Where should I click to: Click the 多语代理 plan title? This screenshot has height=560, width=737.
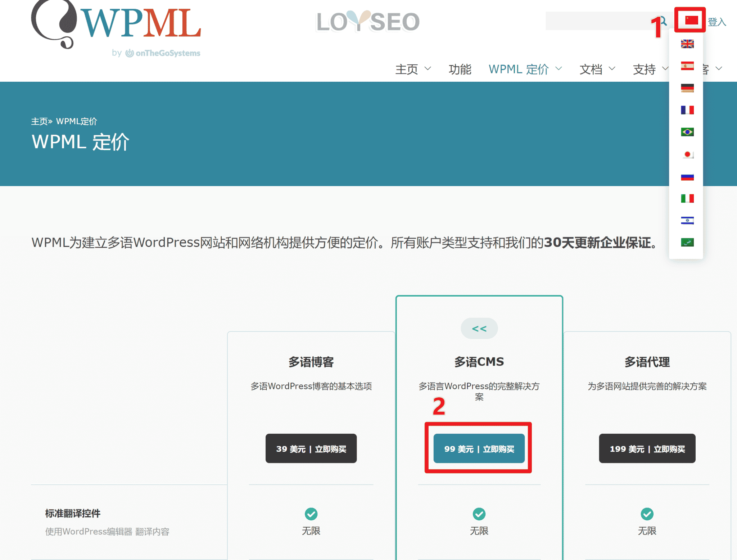point(647,362)
